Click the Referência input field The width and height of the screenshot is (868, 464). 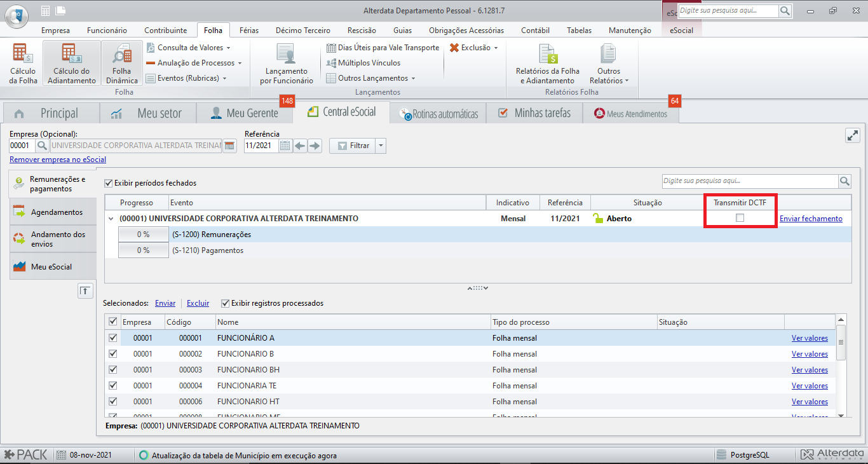point(261,146)
